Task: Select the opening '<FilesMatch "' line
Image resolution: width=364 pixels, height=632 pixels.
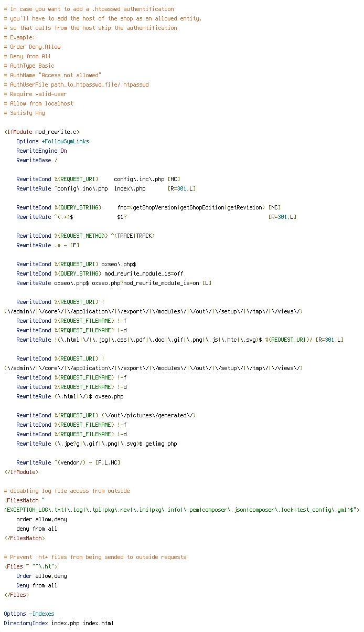Action: (x=24, y=500)
